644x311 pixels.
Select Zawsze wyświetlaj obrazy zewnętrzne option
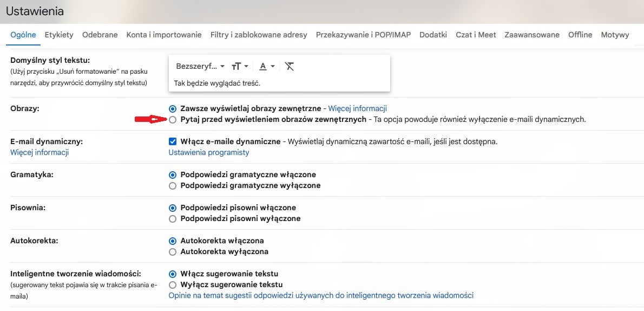tap(173, 109)
